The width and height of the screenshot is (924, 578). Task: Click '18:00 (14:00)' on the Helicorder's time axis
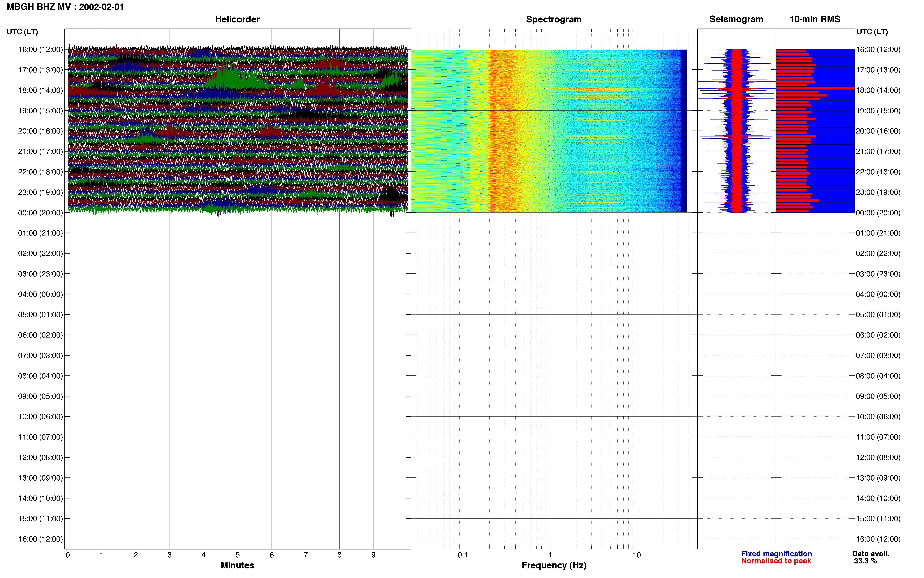[x=41, y=90]
